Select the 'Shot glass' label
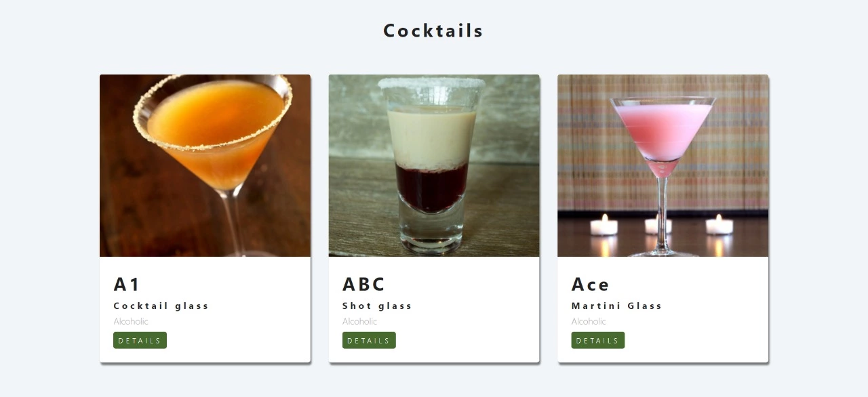The height and width of the screenshot is (397, 868). point(377,306)
